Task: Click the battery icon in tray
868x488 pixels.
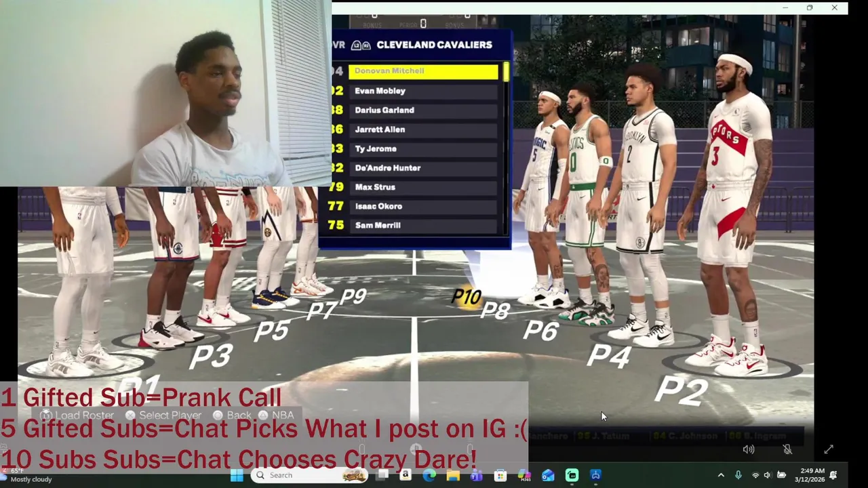Action: [x=781, y=476]
